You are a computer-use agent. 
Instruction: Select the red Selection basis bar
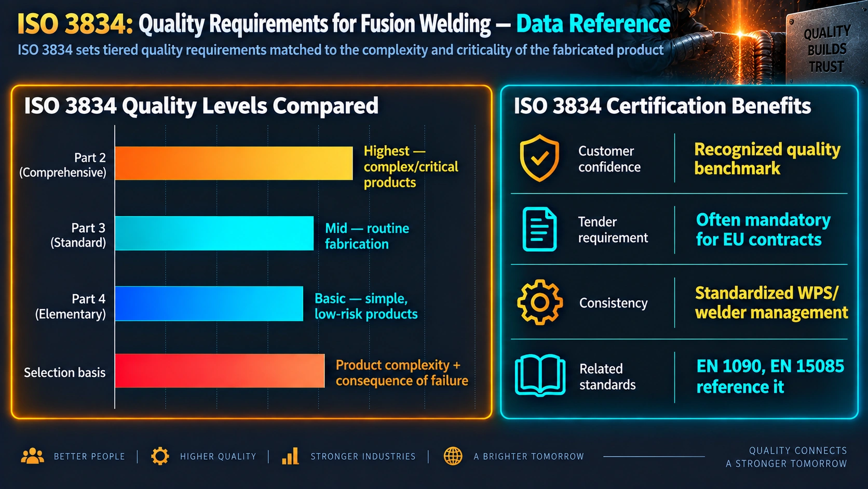click(220, 371)
